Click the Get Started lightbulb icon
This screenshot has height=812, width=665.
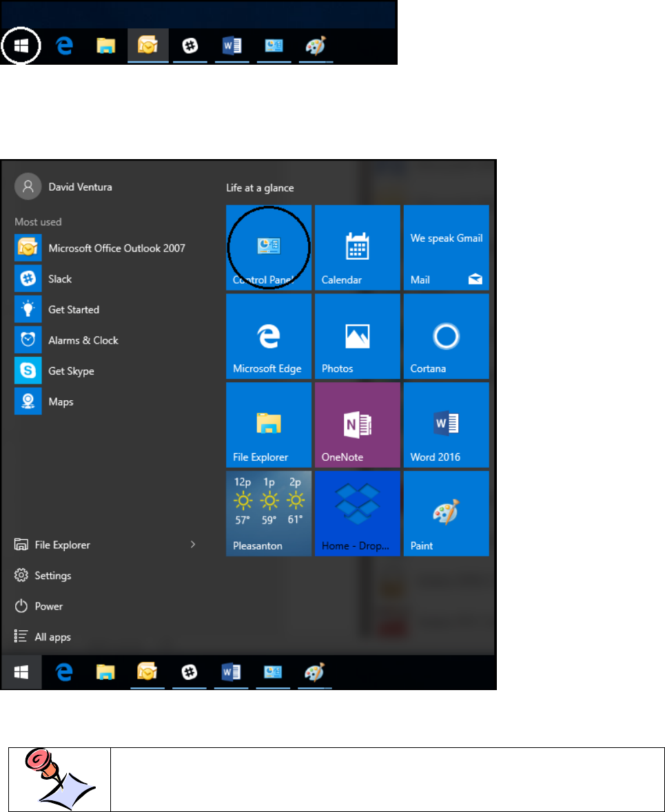28,309
